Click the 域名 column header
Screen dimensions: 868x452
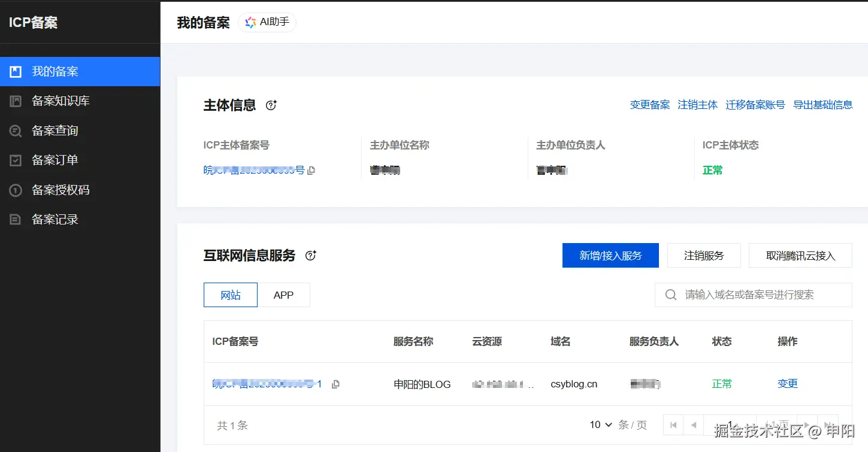[560, 342]
